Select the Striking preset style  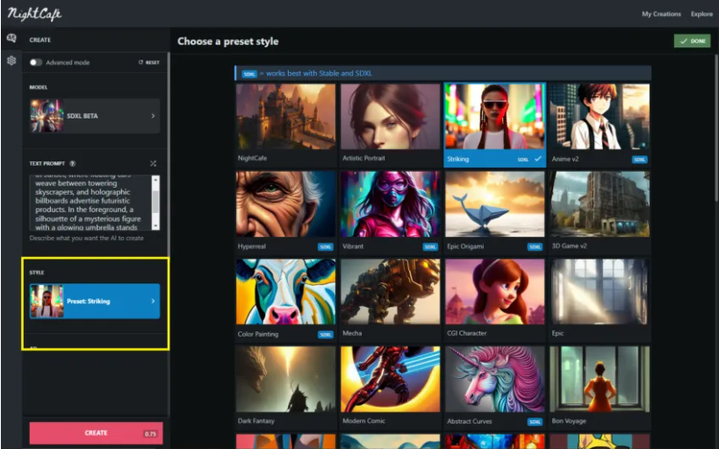click(495, 124)
